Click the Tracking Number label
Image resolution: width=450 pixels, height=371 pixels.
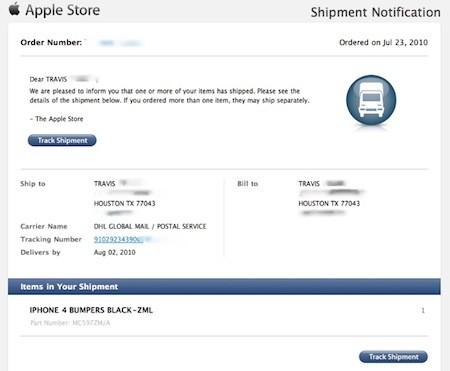51,239
